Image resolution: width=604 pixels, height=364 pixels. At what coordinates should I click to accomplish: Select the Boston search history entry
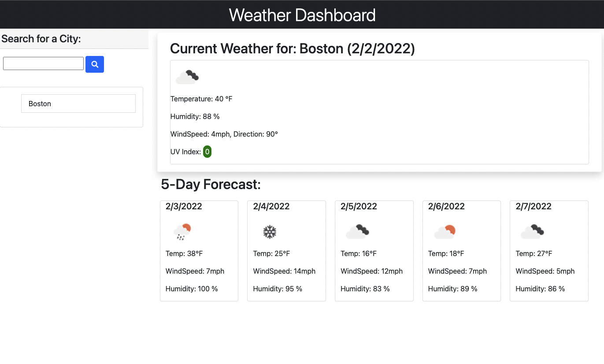pos(78,104)
